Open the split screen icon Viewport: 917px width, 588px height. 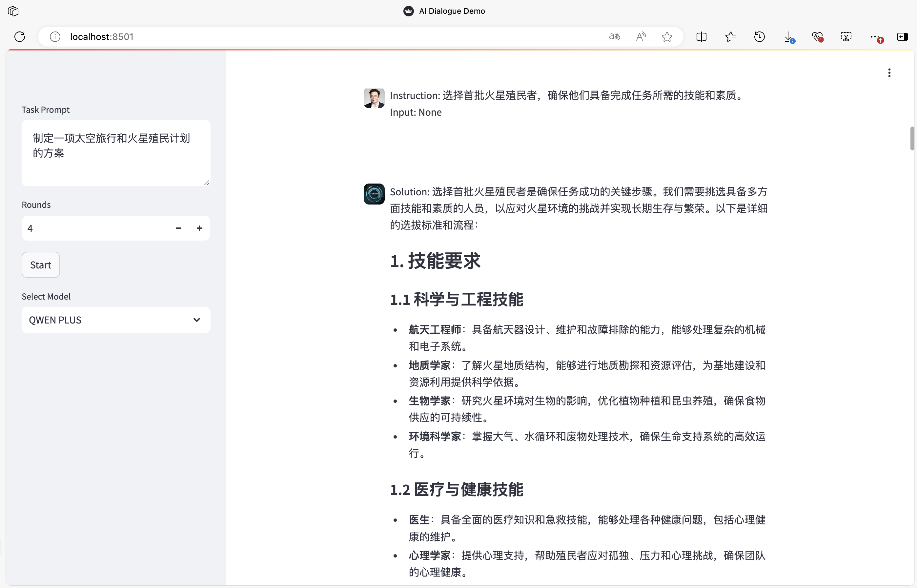click(x=701, y=37)
